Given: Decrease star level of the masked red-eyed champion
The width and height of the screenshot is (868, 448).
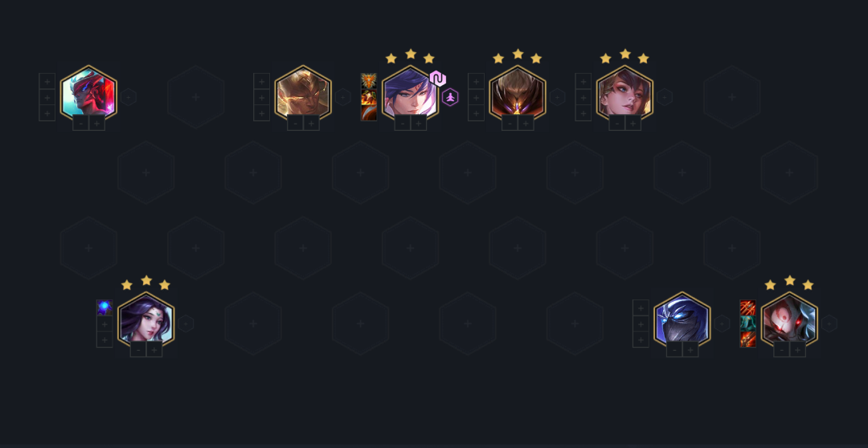Looking at the screenshot, I should click(781, 350).
